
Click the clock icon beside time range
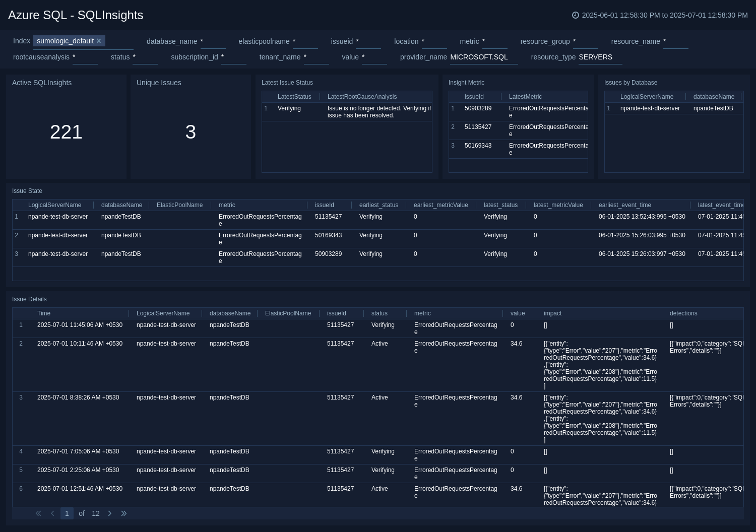point(576,15)
